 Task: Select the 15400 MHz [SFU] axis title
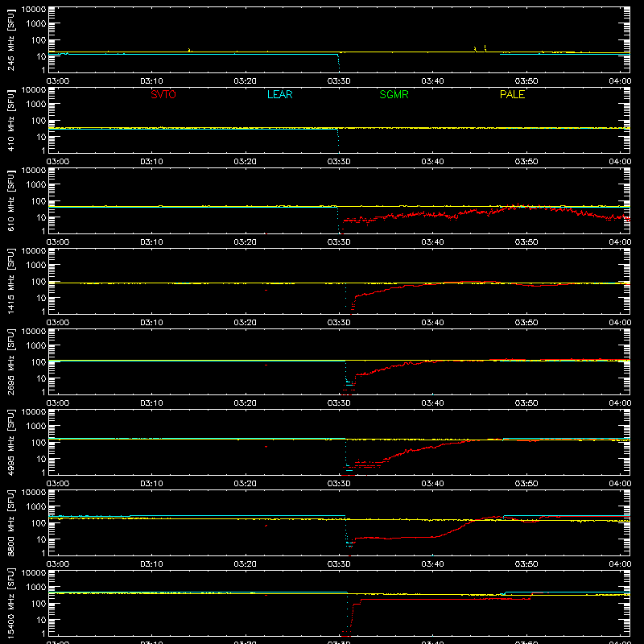11,604
